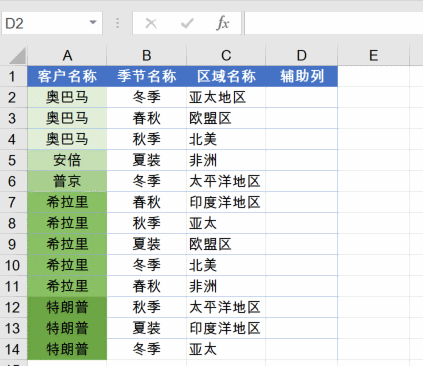
Task: Click cell 冬季 in row 6
Action: coord(146,181)
